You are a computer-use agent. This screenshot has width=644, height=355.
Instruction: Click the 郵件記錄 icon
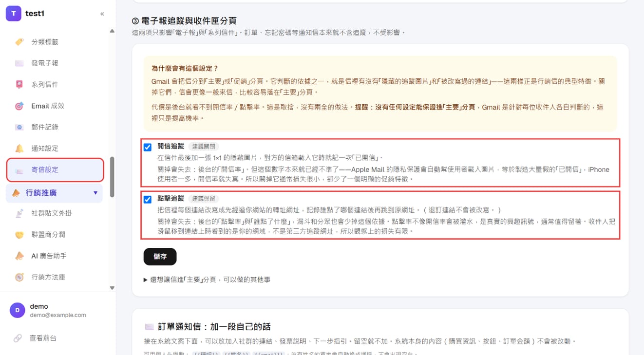pyautogui.click(x=19, y=127)
